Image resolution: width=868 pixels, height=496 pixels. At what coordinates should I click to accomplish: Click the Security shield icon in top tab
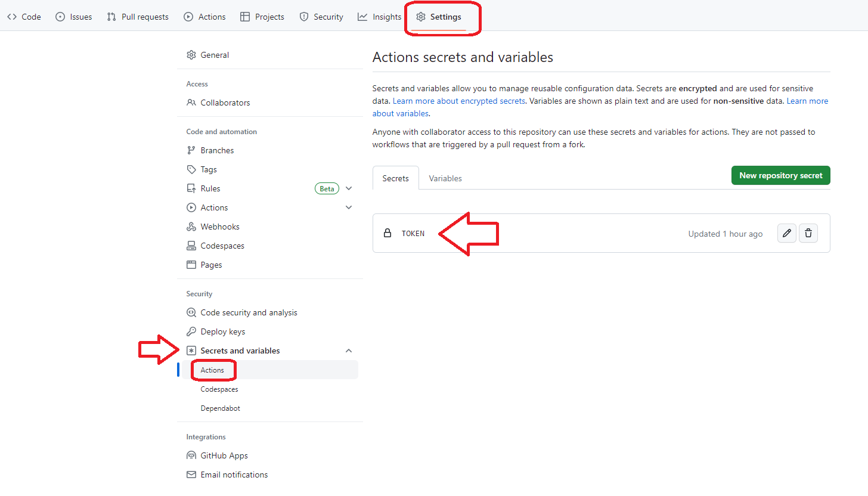304,17
